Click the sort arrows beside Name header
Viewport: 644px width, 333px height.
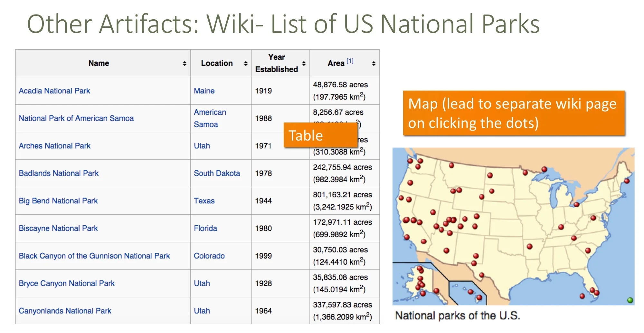click(185, 63)
